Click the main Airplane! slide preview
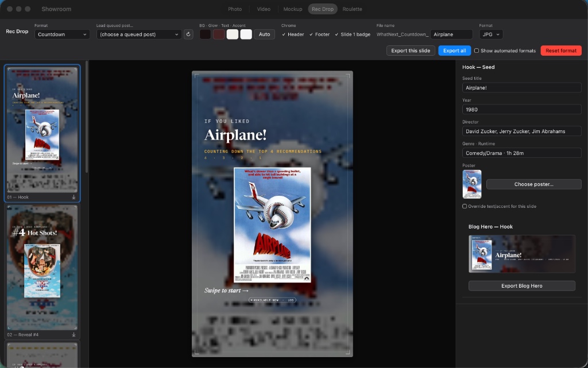 pos(272,214)
